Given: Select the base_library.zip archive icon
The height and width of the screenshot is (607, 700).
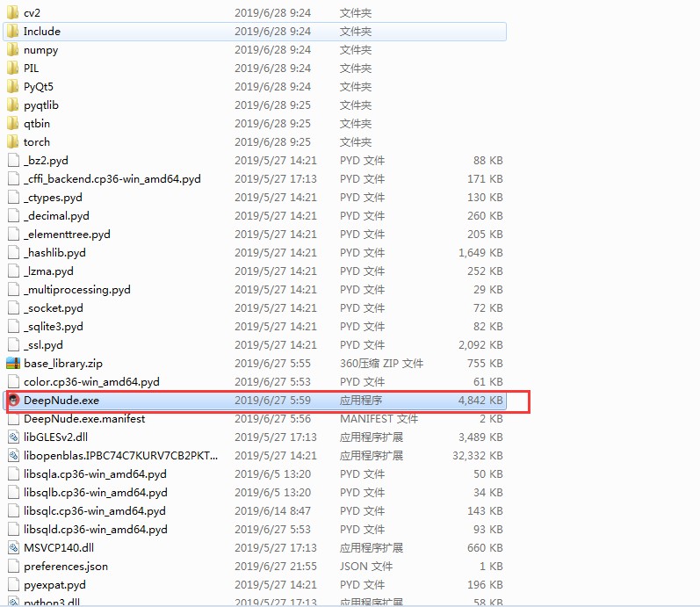Looking at the screenshot, I should [12, 364].
